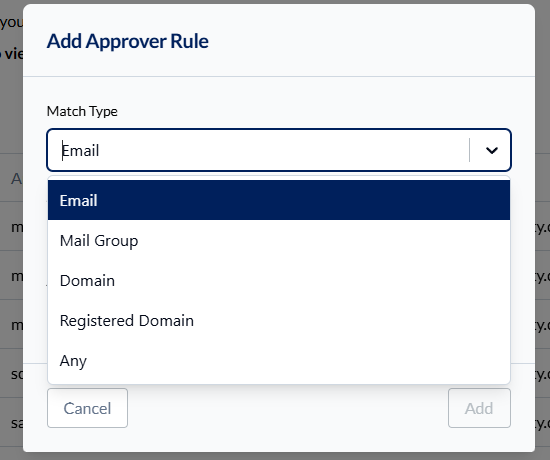Collapse the Match Type dropdown chevron arrow
The height and width of the screenshot is (460, 550).
[492, 150]
